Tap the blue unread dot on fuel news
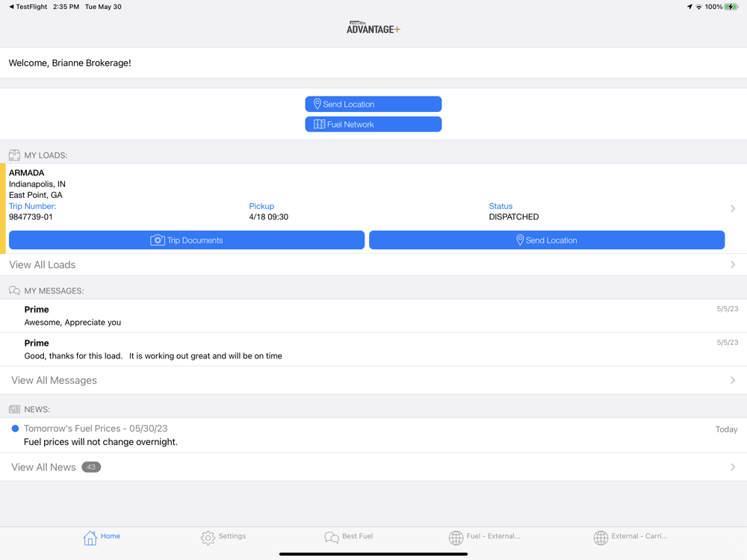 coord(15,429)
